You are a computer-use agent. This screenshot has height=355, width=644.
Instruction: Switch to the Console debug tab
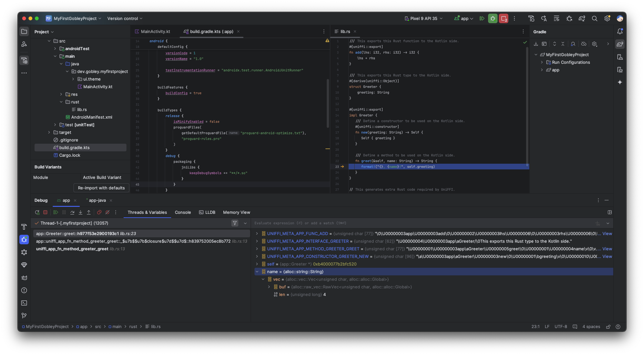[x=183, y=212]
